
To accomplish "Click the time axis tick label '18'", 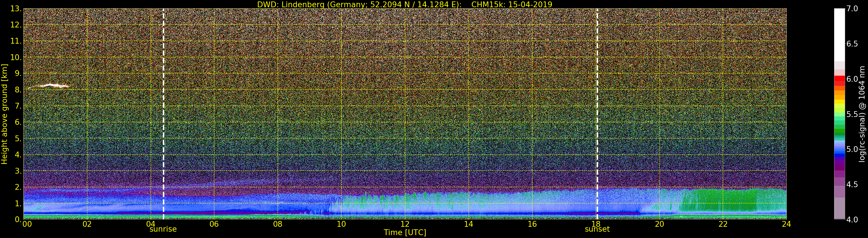I will click(596, 224).
